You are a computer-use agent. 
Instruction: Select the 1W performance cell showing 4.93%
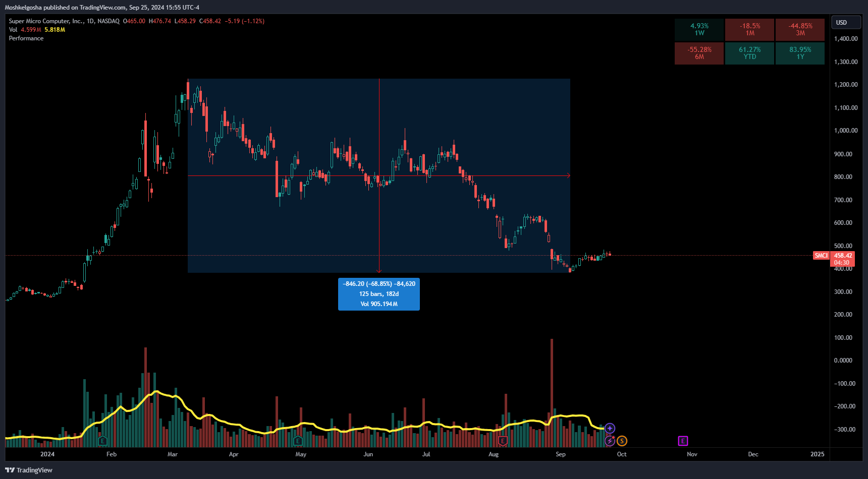[699, 30]
